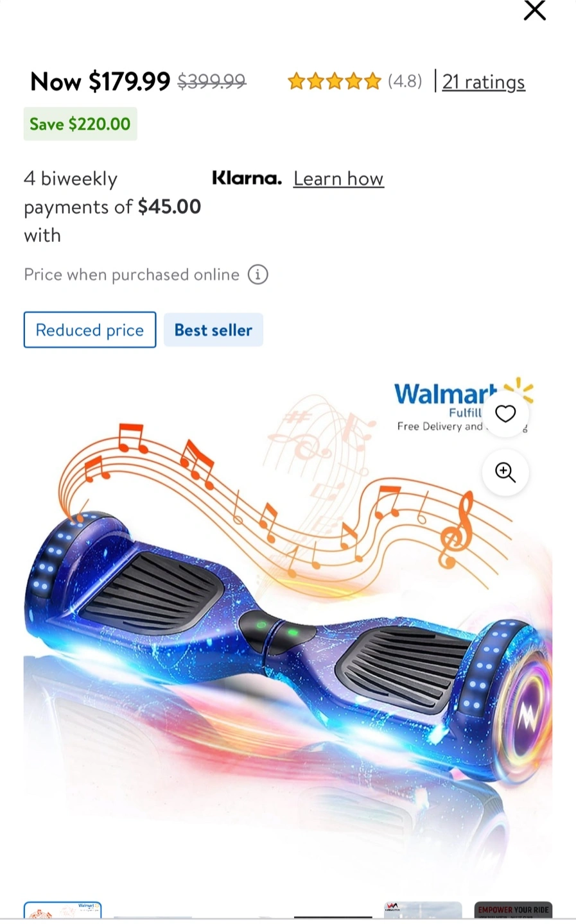Open the 21 ratings link
Image resolution: width=576 pixels, height=924 pixels.
point(484,81)
